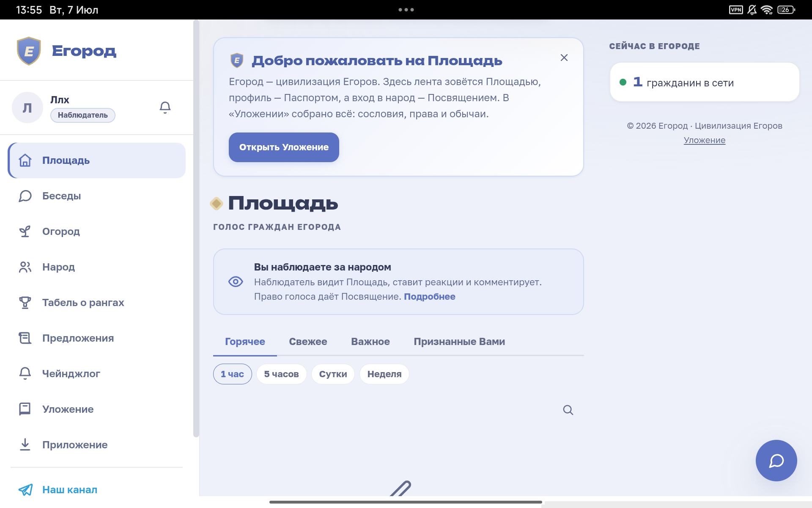Open the Площадь menu item

pos(97,160)
